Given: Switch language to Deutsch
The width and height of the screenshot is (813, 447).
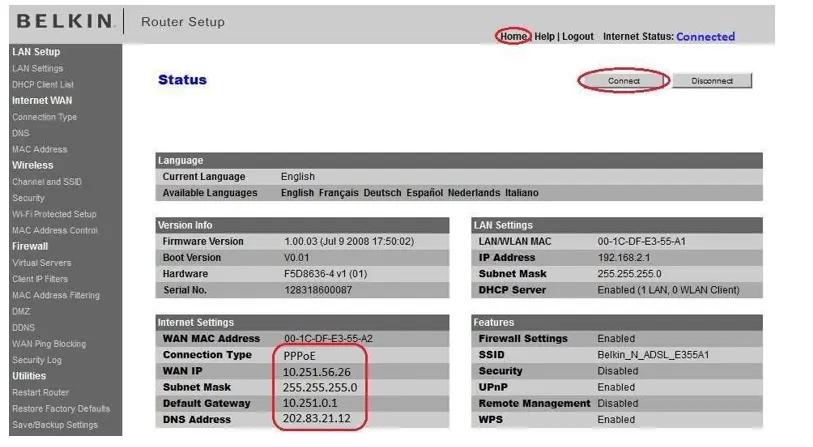Looking at the screenshot, I should point(382,193).
